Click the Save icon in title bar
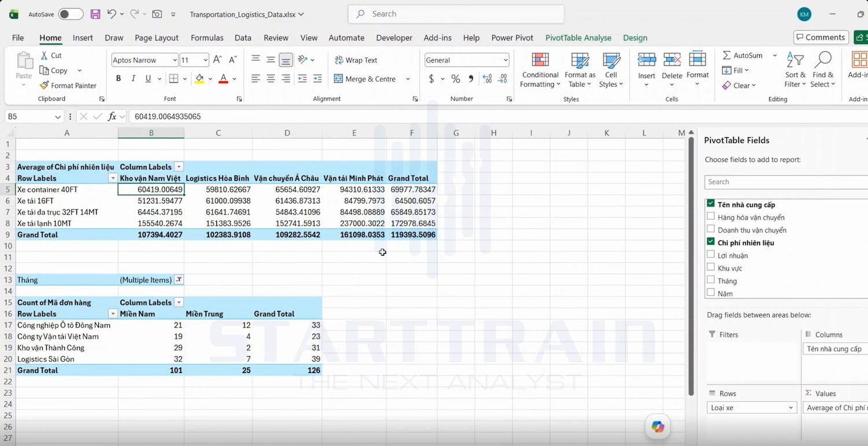The width and height of the screenshot is (868, 446). [95, 14]
